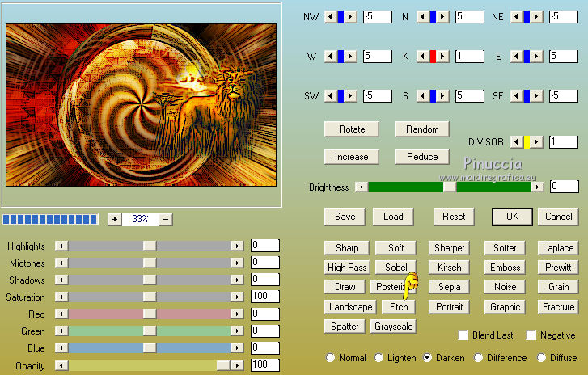Apply the Spatter preset
Screen dimensions: 588x375
[x=345, y=327]
